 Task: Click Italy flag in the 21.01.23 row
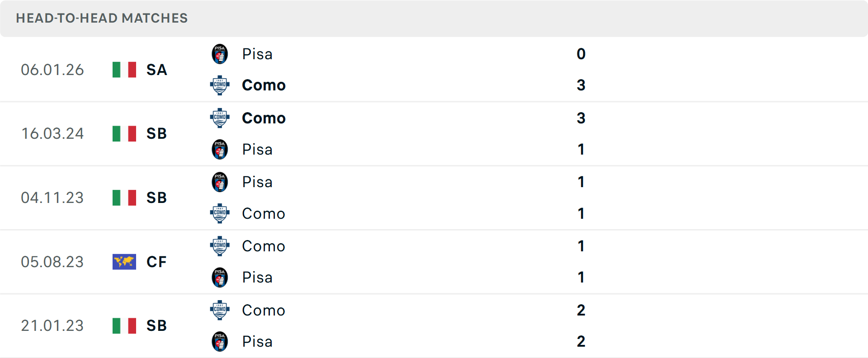[124, 325]
